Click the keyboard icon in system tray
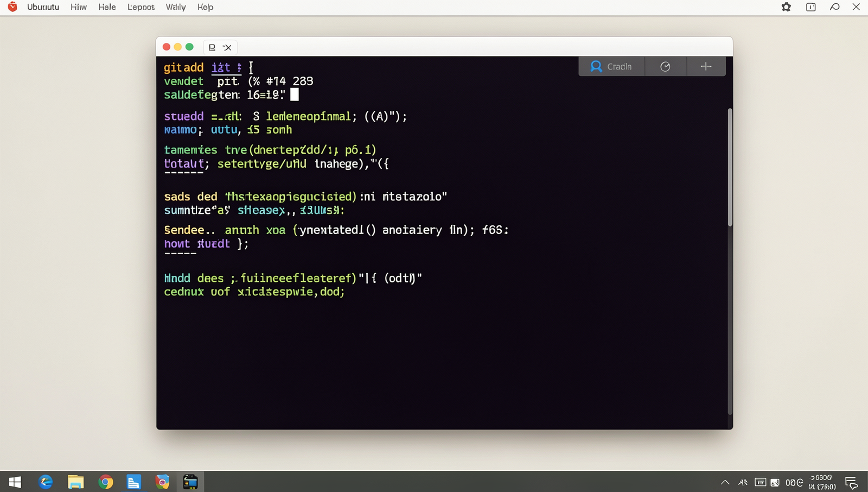 coord(761,482)
